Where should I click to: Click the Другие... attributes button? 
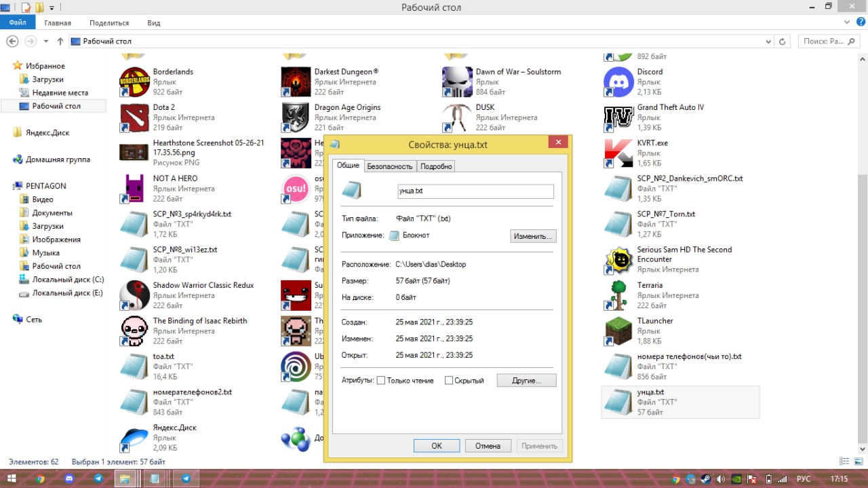(527, 381)
